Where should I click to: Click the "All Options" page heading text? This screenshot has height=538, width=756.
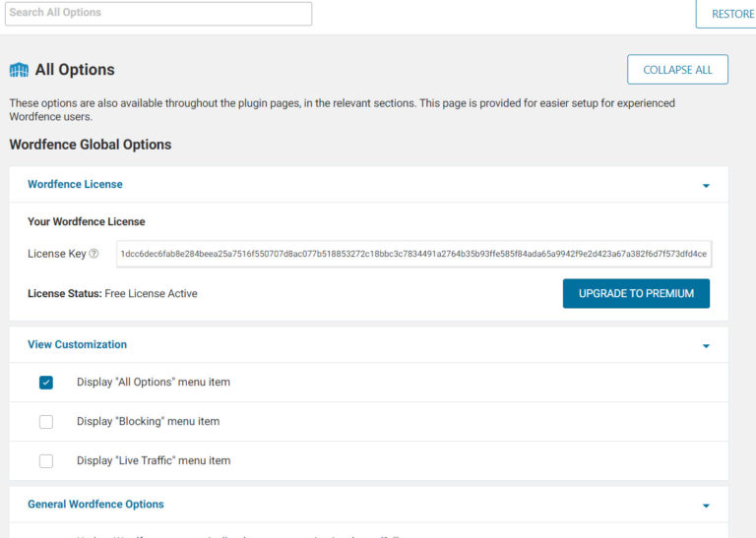(75, 70)
